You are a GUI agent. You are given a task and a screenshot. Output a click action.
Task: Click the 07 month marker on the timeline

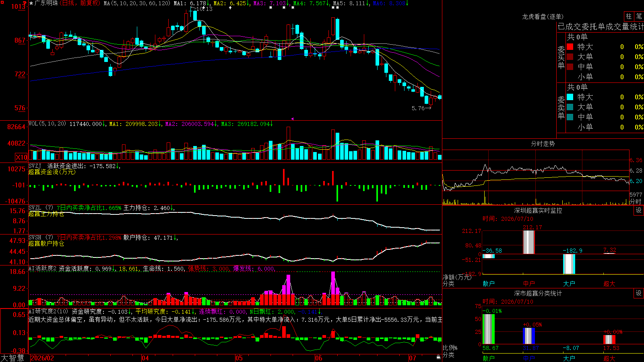click(x=413, y=358)
